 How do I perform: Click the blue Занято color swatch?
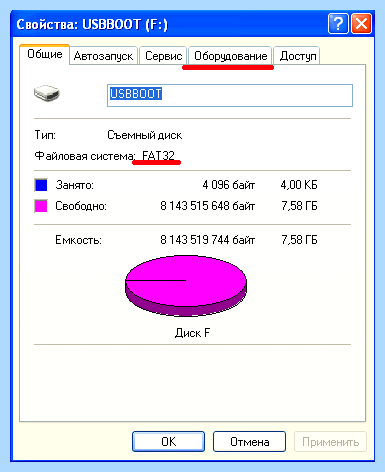[x=41, y=185]
